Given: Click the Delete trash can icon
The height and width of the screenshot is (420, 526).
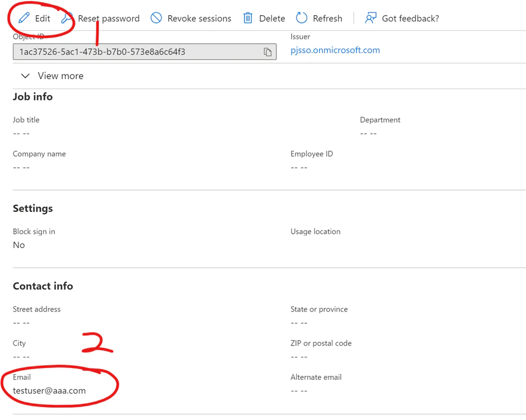Looking at the screenshot, I should point(247,17).
